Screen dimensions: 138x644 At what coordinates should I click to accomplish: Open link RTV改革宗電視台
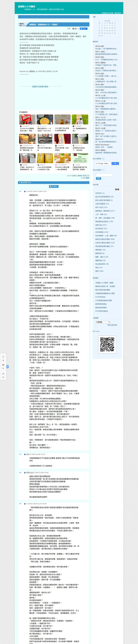[x=102, y=311]
